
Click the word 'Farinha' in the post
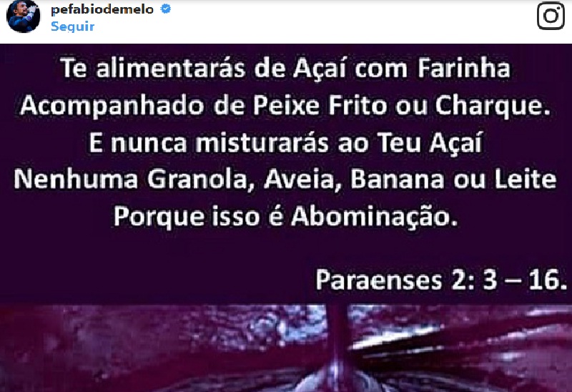click(463, 68)
